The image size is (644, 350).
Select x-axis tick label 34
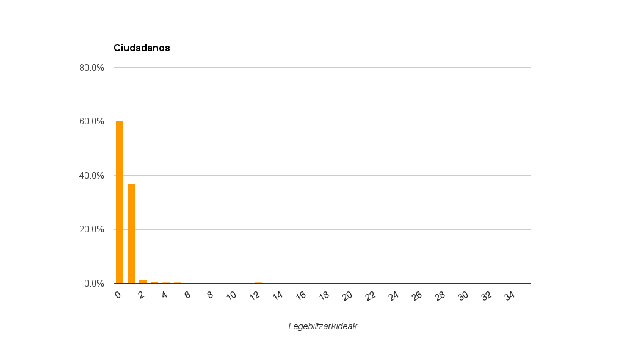point(510,296)
